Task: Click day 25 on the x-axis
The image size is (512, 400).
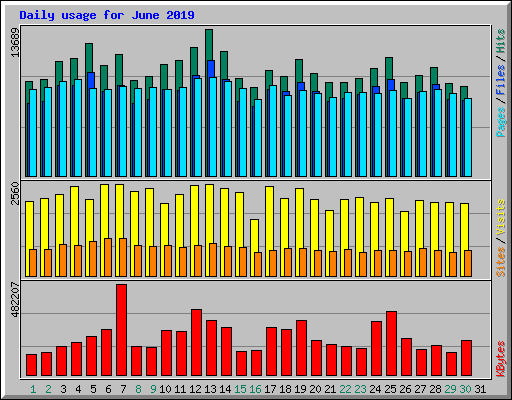Action: (x=390, y=389)
